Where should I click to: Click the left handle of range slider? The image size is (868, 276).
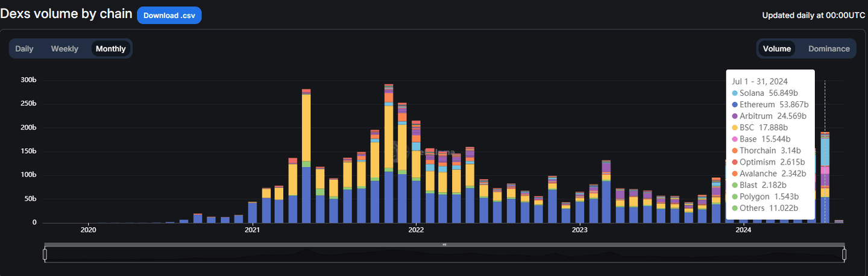(x=45, y=254)
